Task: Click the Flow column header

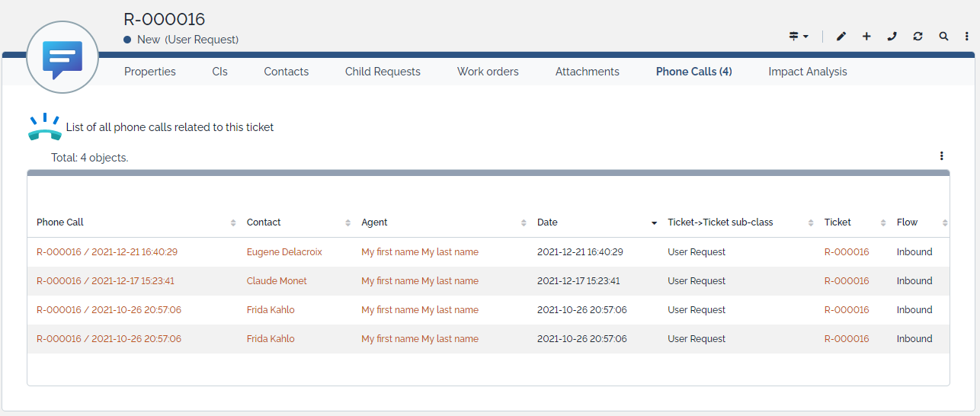Action: [907, 222]
